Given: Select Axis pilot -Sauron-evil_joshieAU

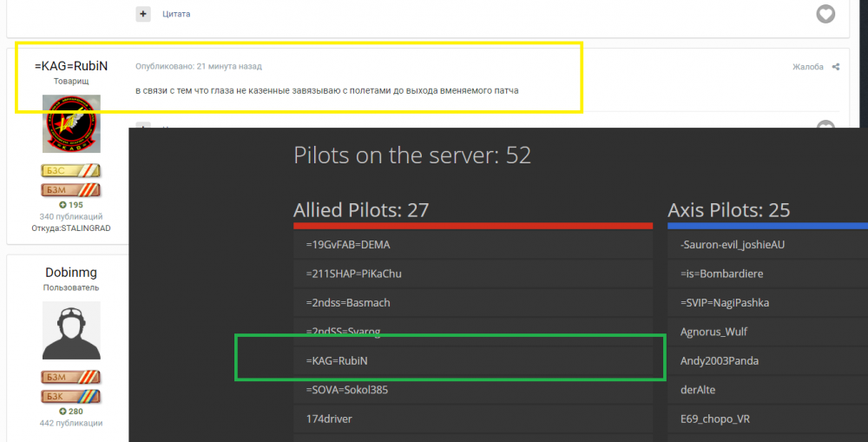Looking at the screenshot, I should [x=733, y=245].
